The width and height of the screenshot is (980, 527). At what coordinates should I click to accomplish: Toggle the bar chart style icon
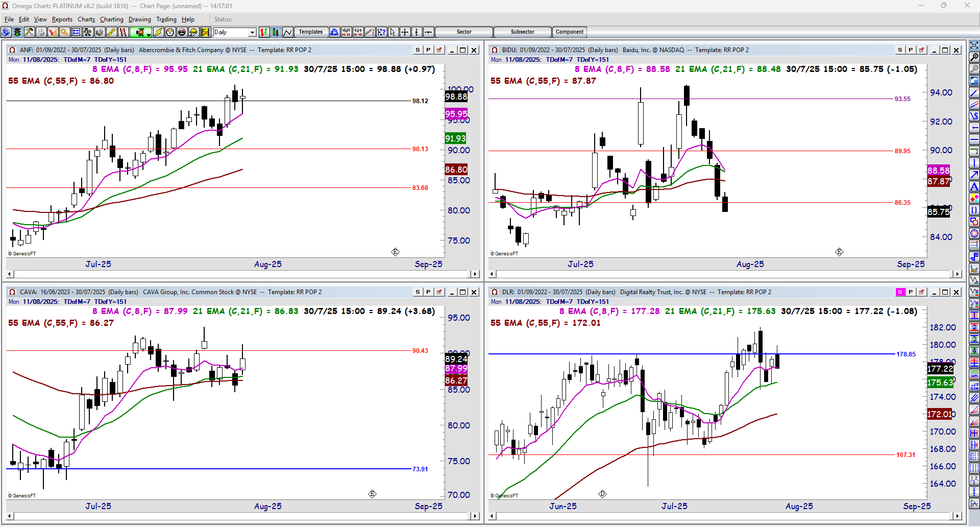coord(264,32)
